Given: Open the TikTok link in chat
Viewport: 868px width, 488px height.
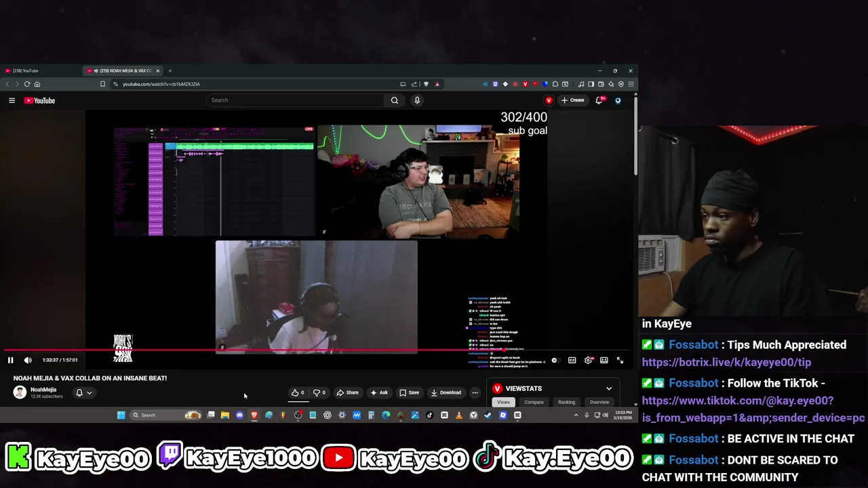Looking at the screenshot, I should (753, 409).
